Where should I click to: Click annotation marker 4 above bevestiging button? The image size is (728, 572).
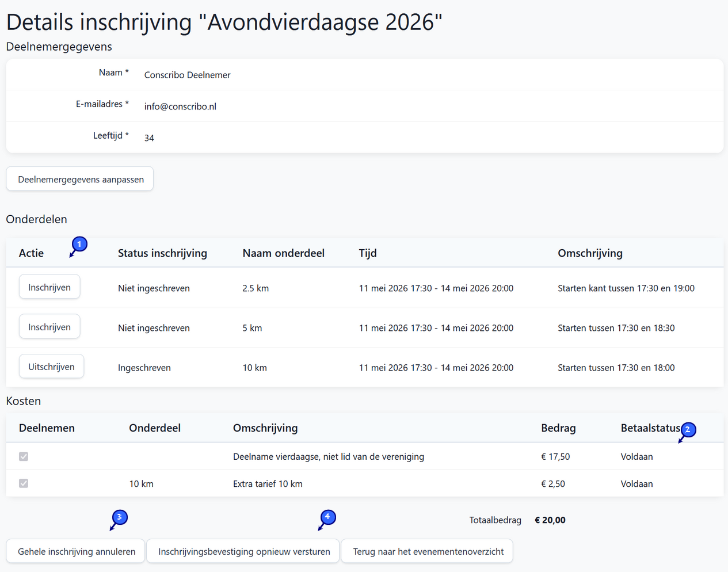[327, 517]
